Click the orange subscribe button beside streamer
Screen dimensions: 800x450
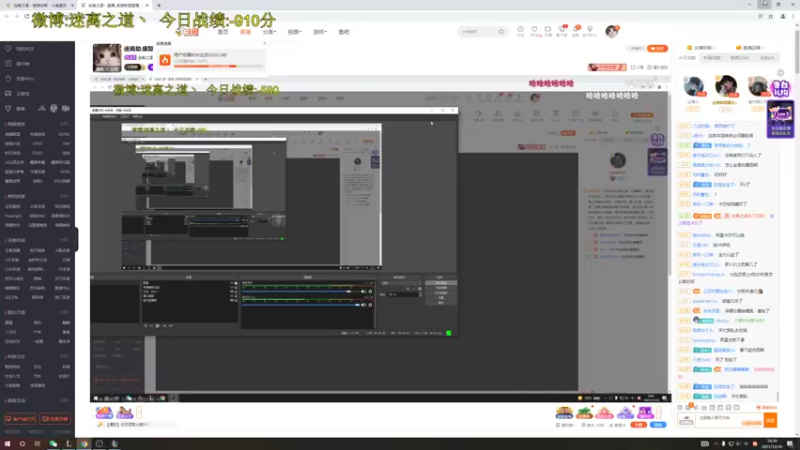[x=657, y=48]
